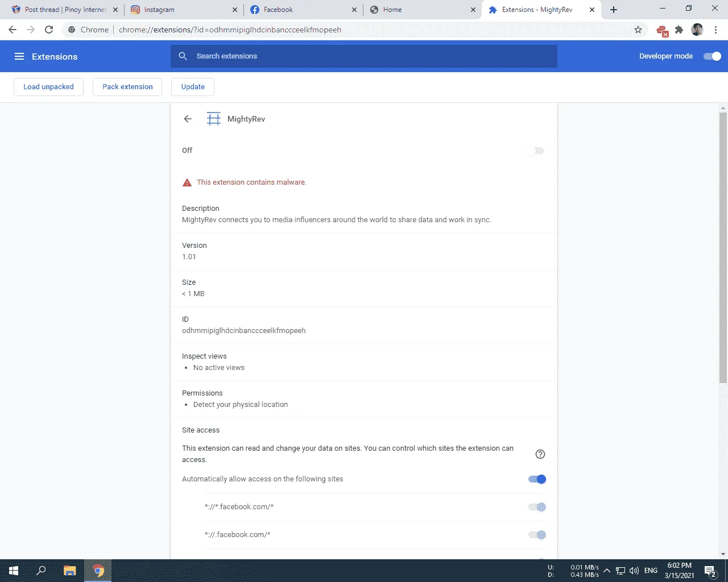Click "This extension contains malware." message
The width and height of the screenshot is (728, 582).
pos(251,182)
